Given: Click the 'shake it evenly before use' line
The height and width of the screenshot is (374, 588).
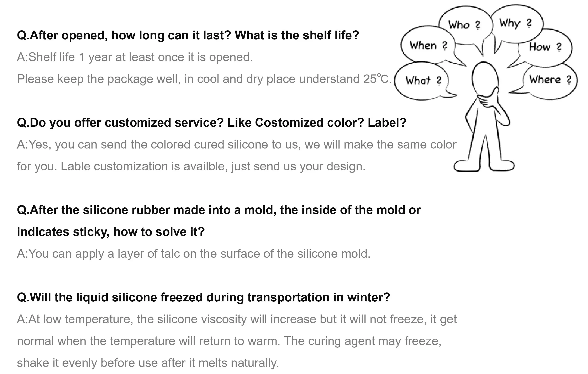Looking at the screenshot, I should (147, 363).
